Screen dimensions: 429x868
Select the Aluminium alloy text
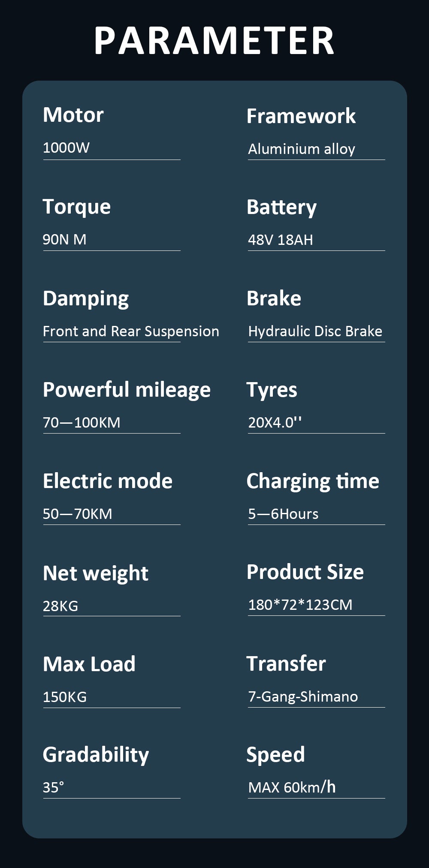302,149
